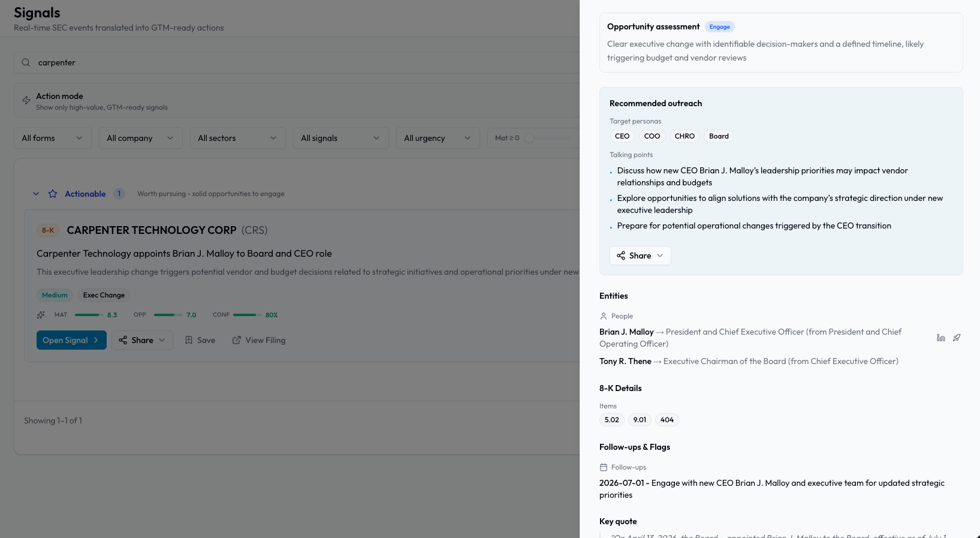Open Share dropdown in Recommended outreach
Viewport: 980px width, 538px height.
pos(640,256)
